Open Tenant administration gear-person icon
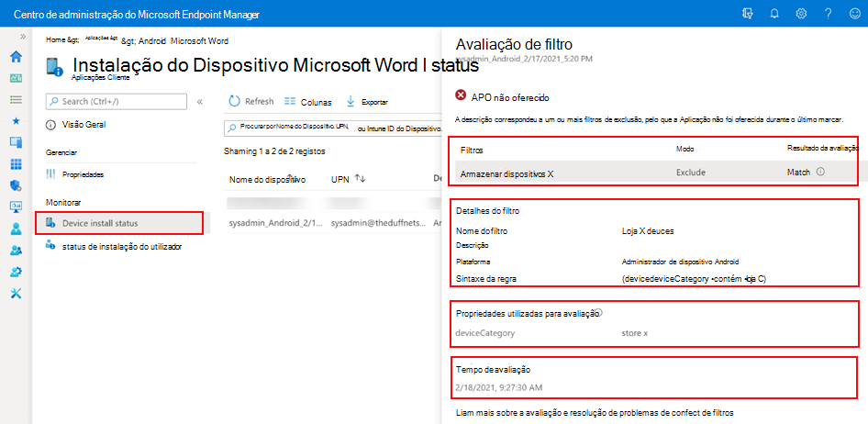This screenshot has height=424, width=868. click(16, 272)
